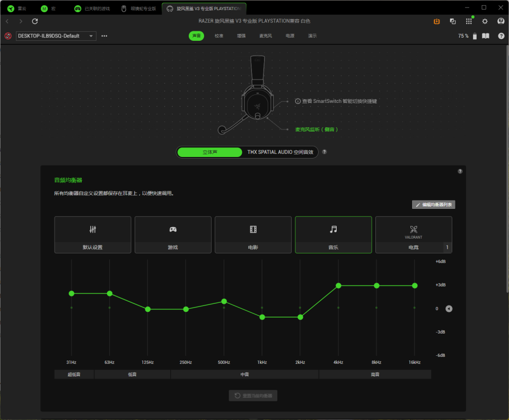Select the 音乐 equalizer preset
509x420 pixels.
[333, 235]
